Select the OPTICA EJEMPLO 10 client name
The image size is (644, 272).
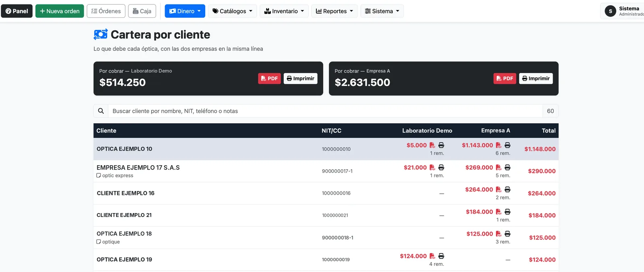click(124, 149)
